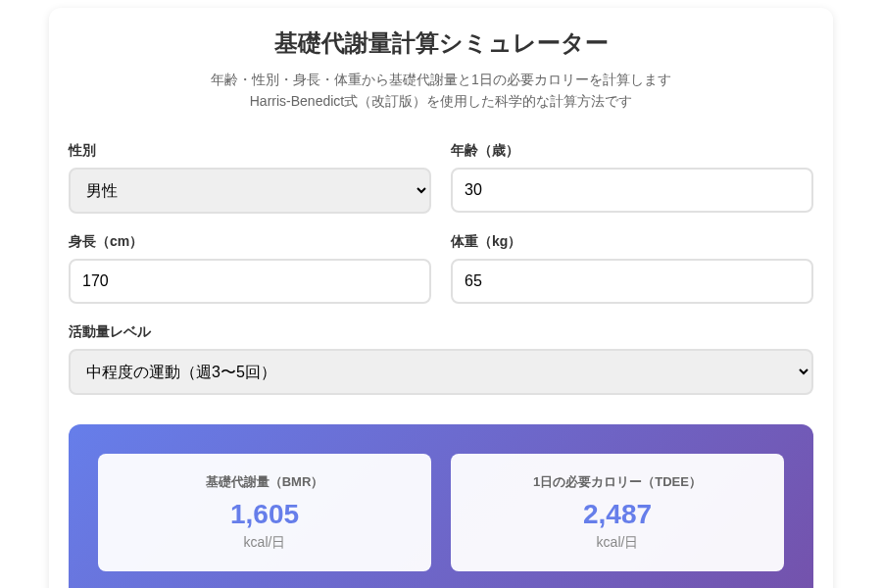882x588 pixels.
Task: Click the 活動量レベル field label
Action: pos(110,331)
